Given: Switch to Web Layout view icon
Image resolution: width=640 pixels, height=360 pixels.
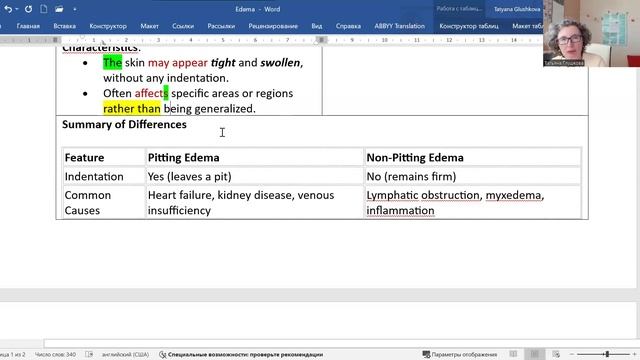Looking at the screenshot, I should pyautogui.click(x=556, y=354).
